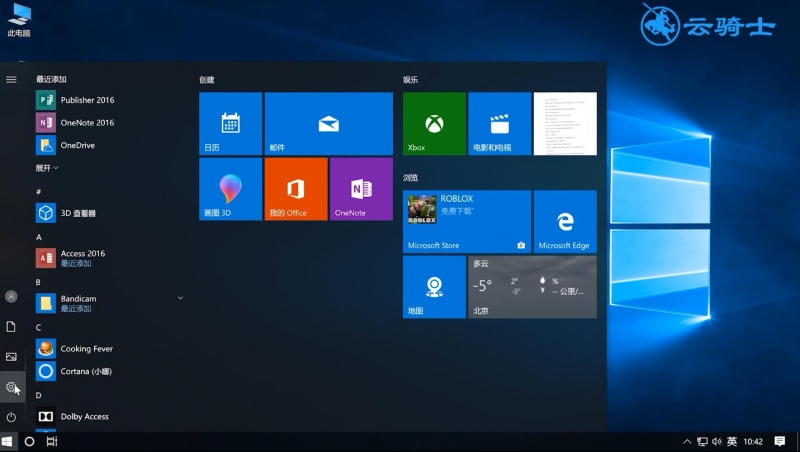Open the ROBLOX Microsoft Store tile
Screen dimensions: 800x452
[467, 221]
